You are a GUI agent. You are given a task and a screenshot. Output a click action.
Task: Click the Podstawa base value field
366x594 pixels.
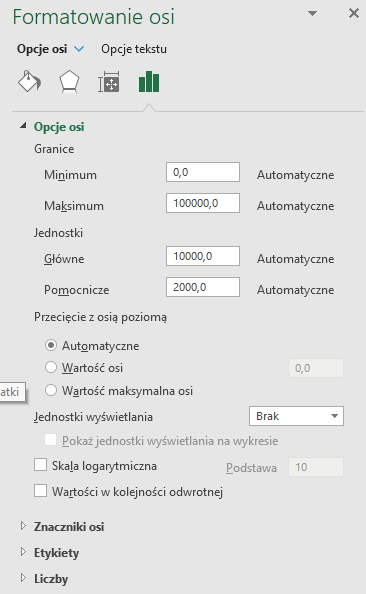pos(316,467)
